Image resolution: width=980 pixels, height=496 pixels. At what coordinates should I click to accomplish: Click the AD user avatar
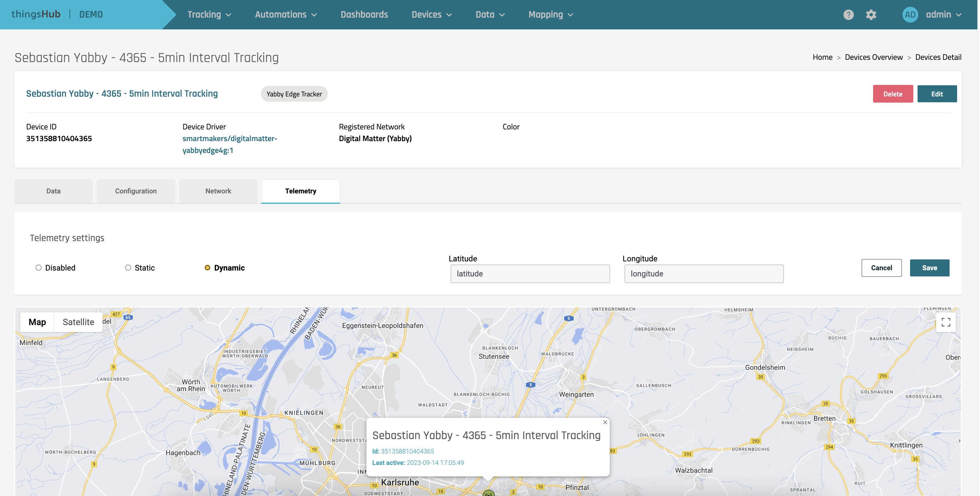910,15
